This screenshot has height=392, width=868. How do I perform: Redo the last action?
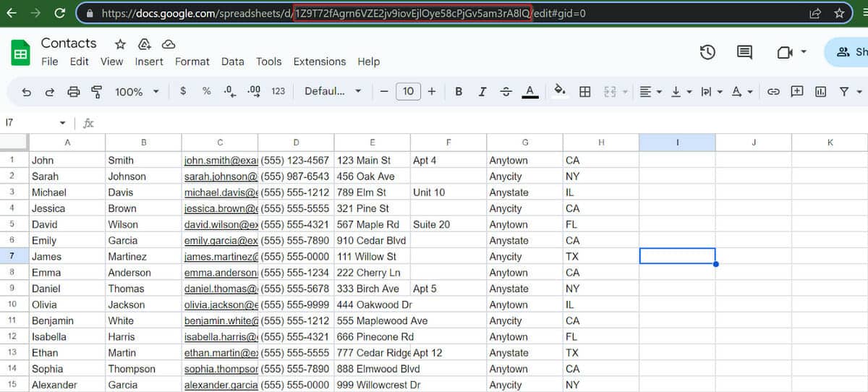[x=50, y=92]
